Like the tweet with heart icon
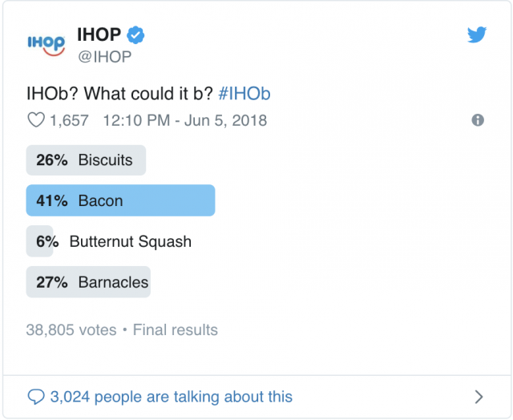 click(36, 120)
